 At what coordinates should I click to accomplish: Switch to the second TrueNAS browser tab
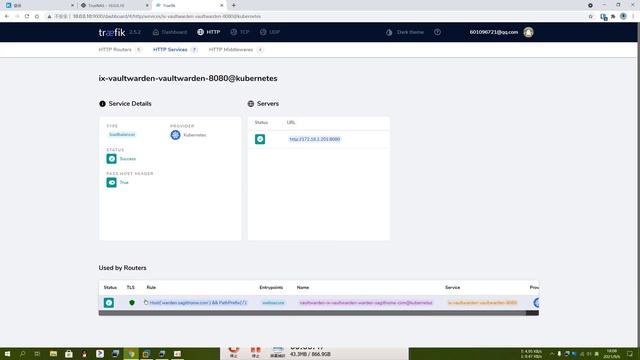[114, 5]
